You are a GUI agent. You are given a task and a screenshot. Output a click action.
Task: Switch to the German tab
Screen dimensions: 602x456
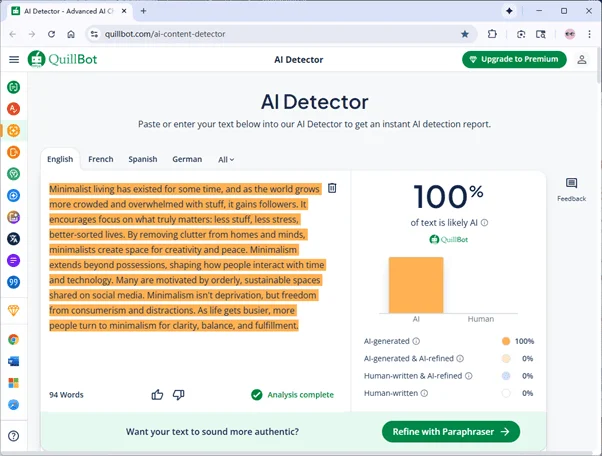click(187, 159)
